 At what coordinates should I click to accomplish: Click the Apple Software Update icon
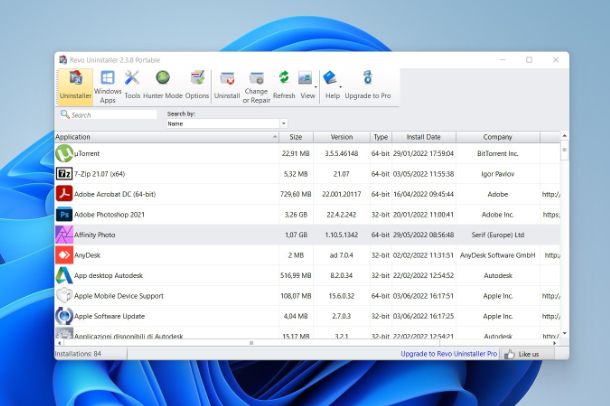point(64,316)
